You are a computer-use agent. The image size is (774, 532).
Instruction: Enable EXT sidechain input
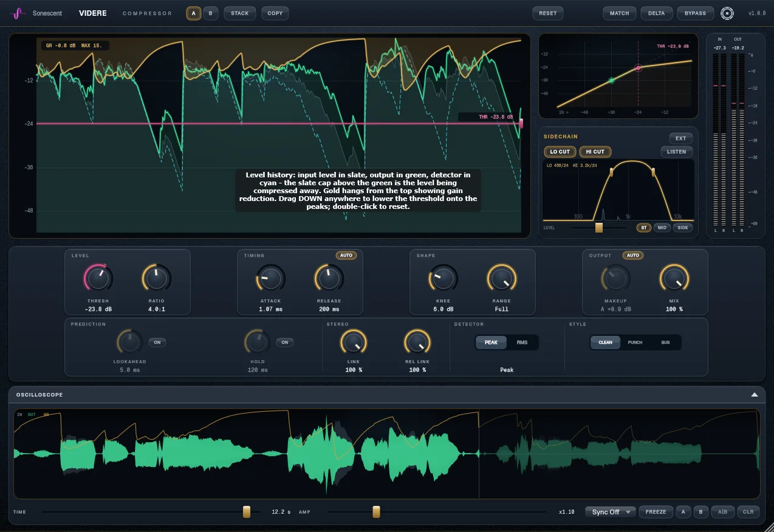[x=681, y=138]
